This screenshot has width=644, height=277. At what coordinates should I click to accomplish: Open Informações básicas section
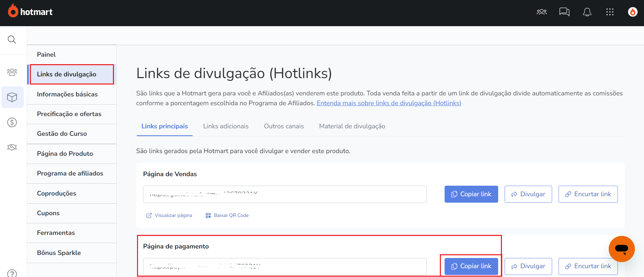point(72,94)
